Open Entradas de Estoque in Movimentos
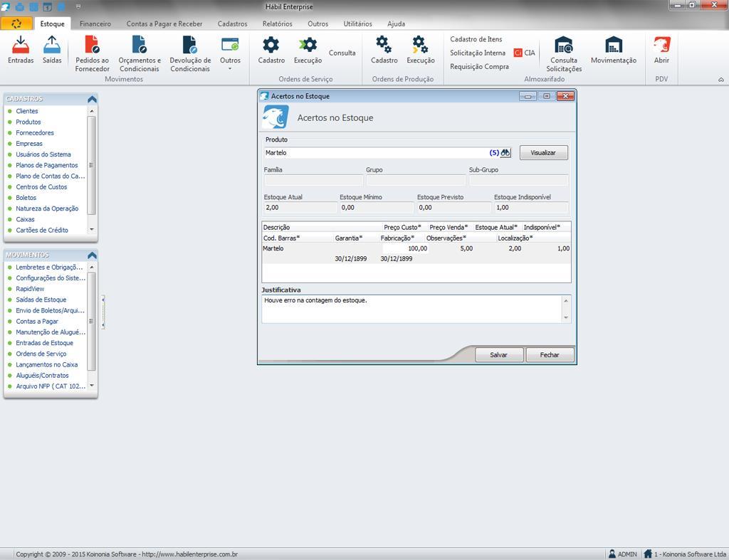Screen dimensions: 729x560 point(45,343)
